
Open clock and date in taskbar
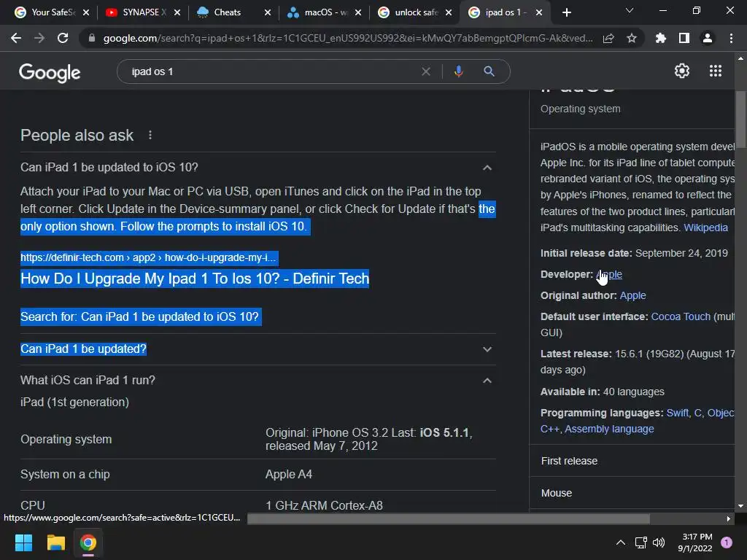coord(696,542)
